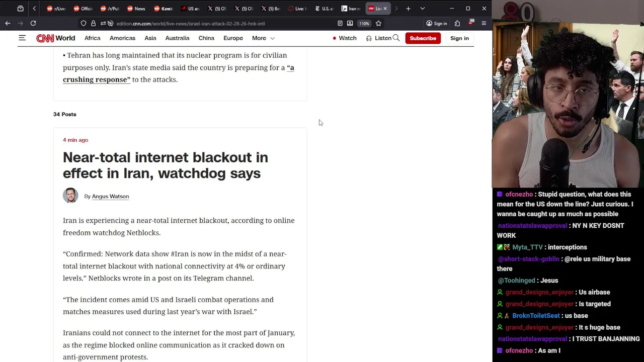Click Angus Watson's author photo
644x362 pixels.
coord(70,196)
